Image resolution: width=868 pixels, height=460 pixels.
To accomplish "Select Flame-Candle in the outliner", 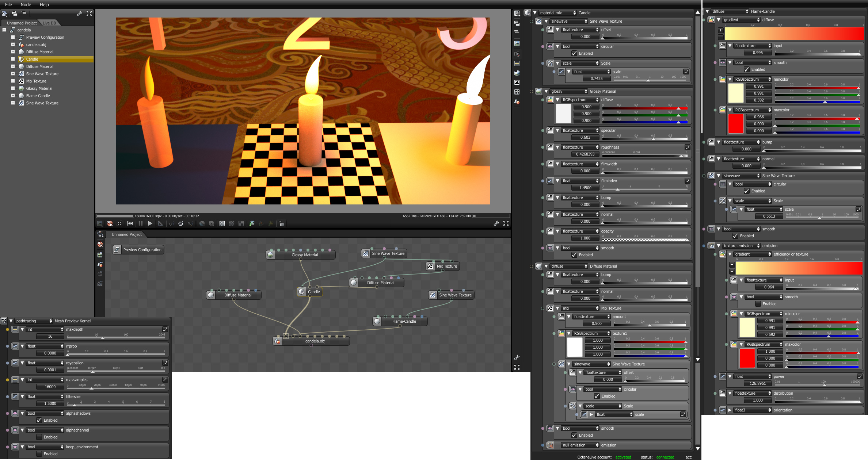I will 38,96.
